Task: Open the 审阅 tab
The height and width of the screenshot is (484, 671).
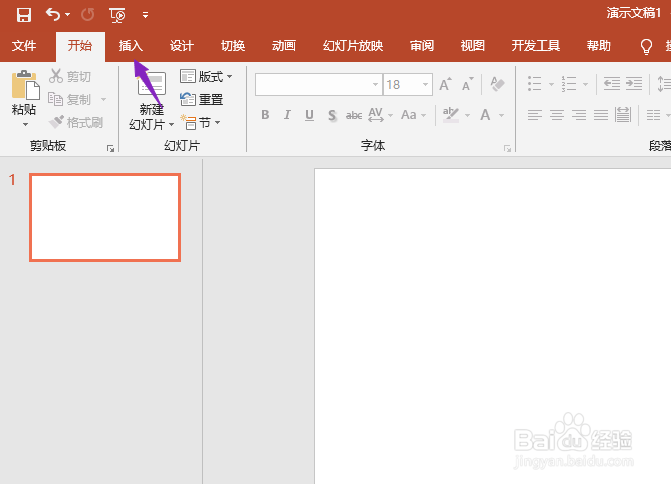Action: [x=422, y=46]
